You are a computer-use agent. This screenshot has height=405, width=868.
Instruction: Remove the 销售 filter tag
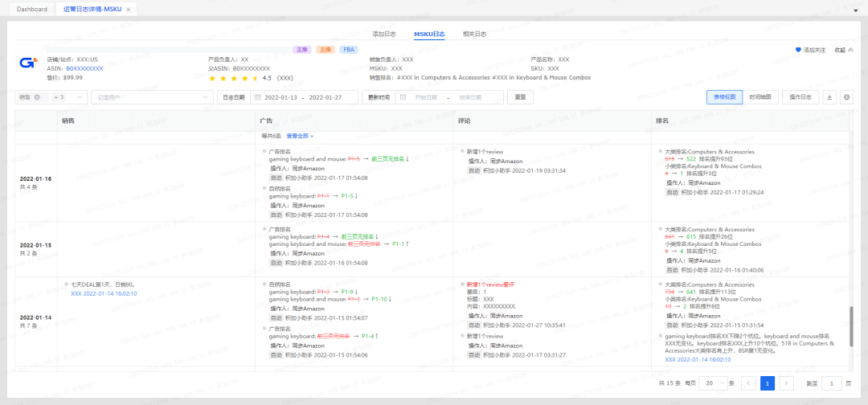tap(37, 97)
